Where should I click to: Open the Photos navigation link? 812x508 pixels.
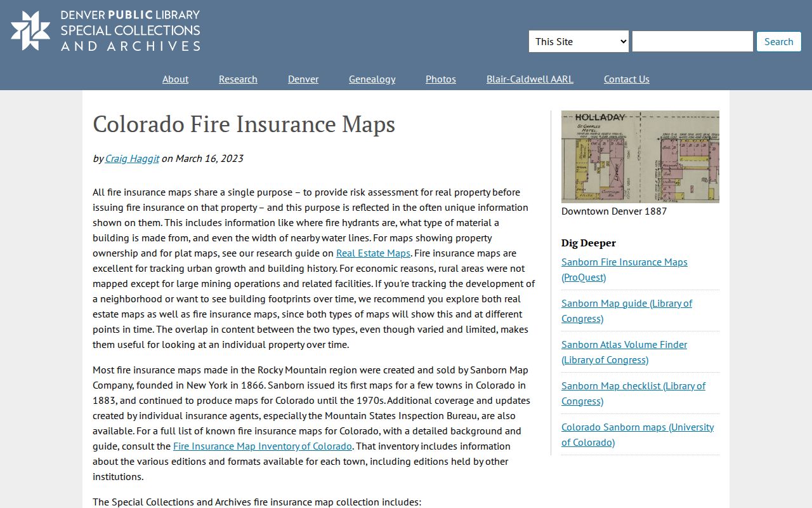pos(441,79)
